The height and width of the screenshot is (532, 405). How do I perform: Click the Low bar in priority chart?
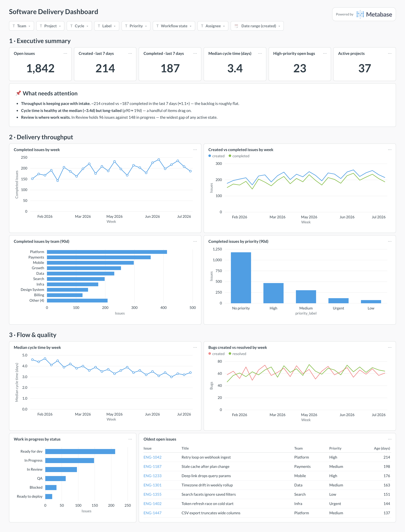click(371, 302)
